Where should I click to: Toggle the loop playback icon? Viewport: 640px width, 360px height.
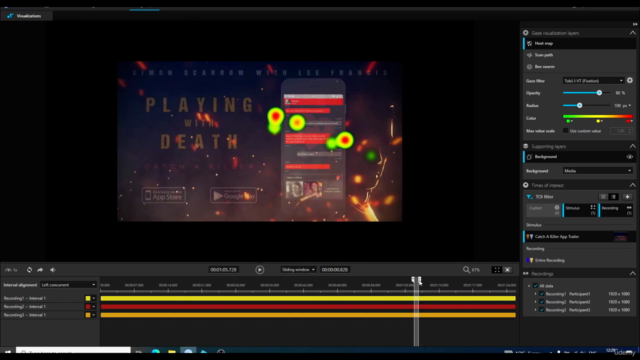[29, 270]
